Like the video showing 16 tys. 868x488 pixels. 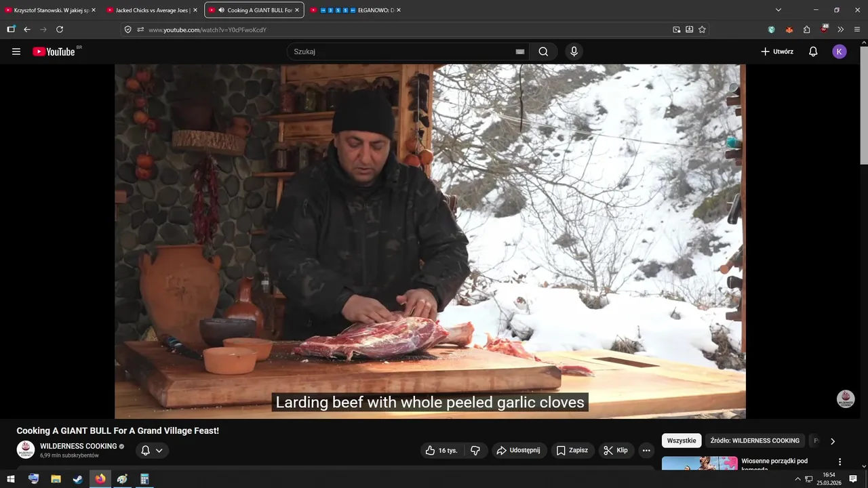point(441,450)
